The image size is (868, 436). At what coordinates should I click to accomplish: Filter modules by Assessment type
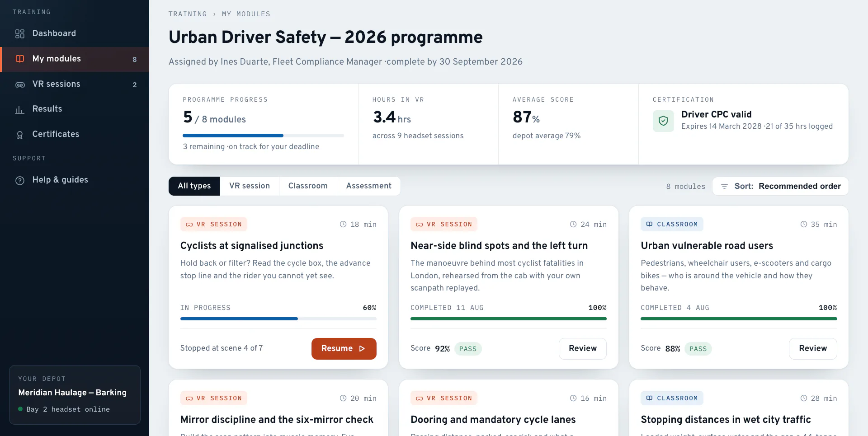[369, 186]
